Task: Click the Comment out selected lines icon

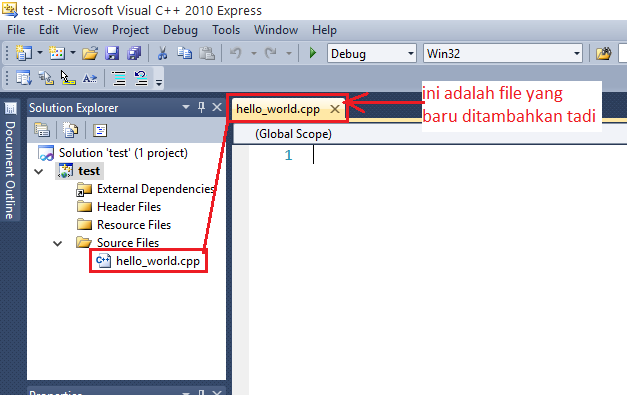Action: point(119,78)
